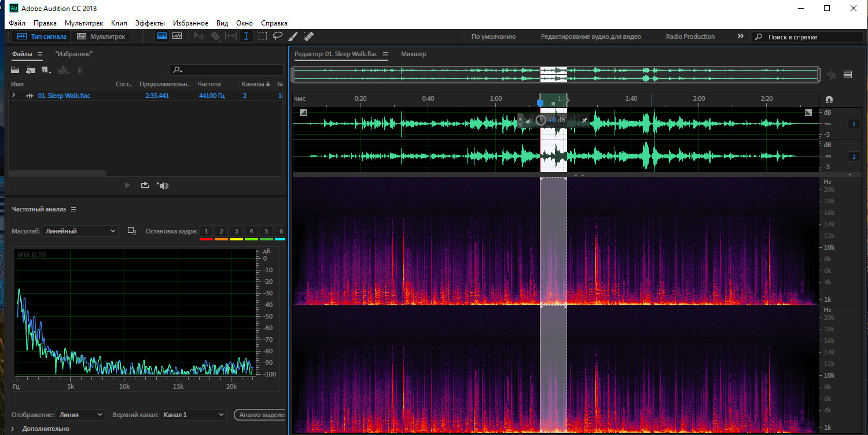Toggle snapping magnet icon near timeline

tap(829, 99)
